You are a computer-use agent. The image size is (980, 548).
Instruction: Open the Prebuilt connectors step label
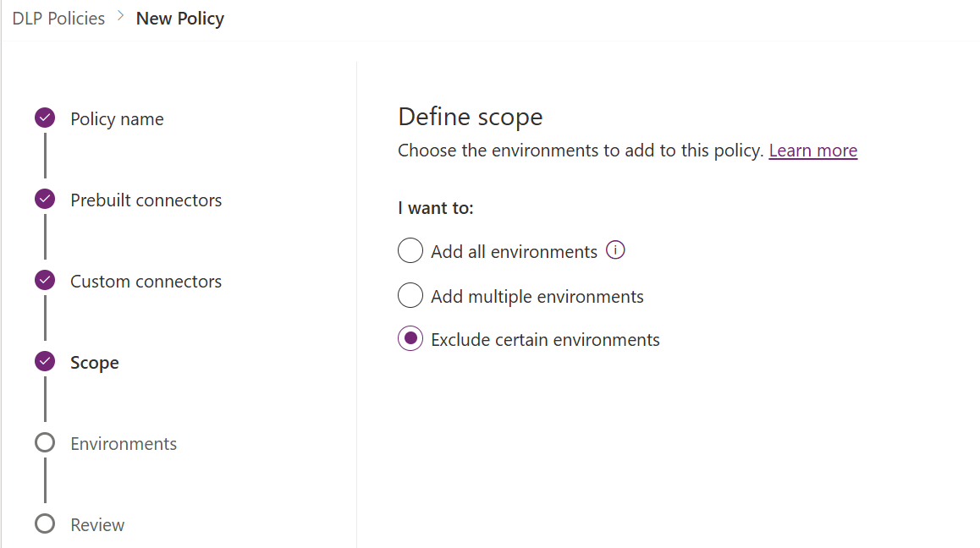146,200
